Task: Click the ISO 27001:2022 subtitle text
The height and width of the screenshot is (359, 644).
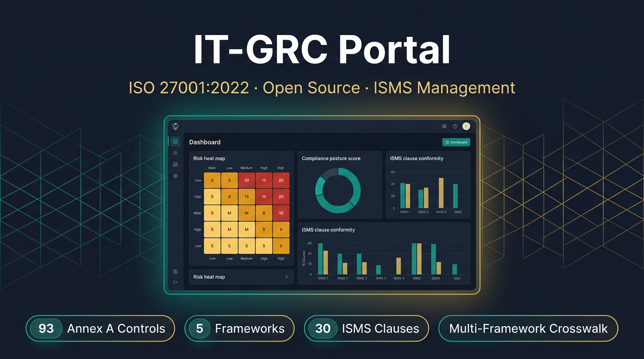Action: point(189,88)
